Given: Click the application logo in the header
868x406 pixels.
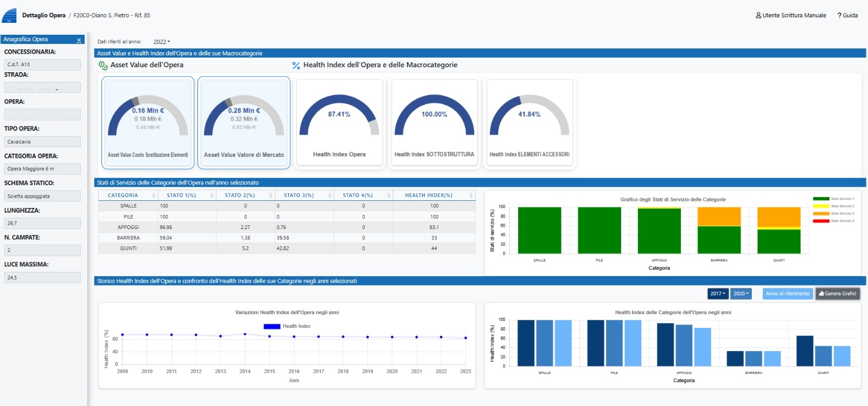Looking at the screenshot, I should [x=9, y=15].
